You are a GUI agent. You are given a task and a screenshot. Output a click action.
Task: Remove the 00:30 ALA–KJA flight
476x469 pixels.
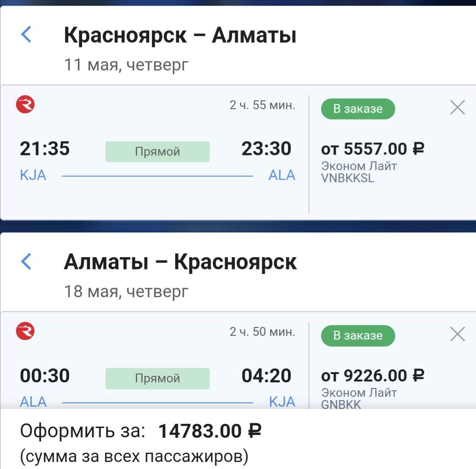point(457,334)
